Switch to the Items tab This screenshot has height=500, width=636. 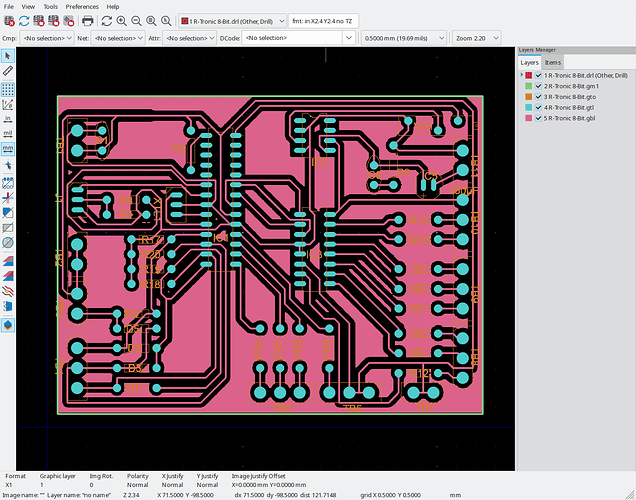(553, 62)
